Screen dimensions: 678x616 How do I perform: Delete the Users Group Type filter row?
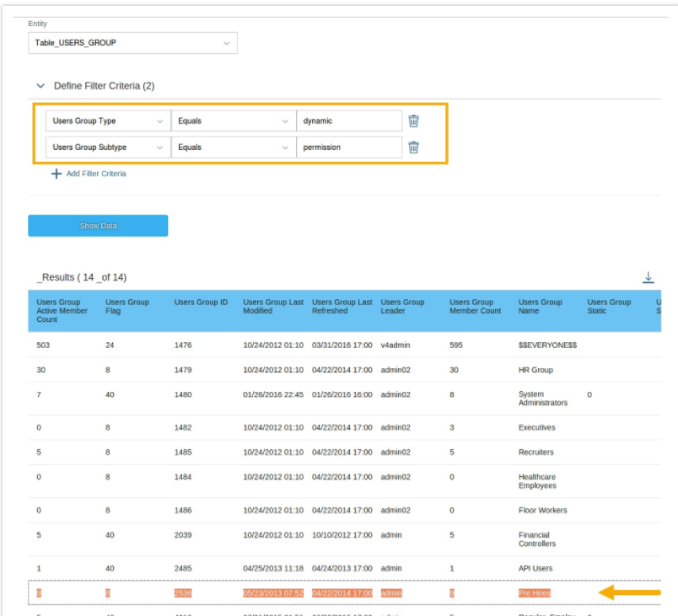(x=413, y=121)
